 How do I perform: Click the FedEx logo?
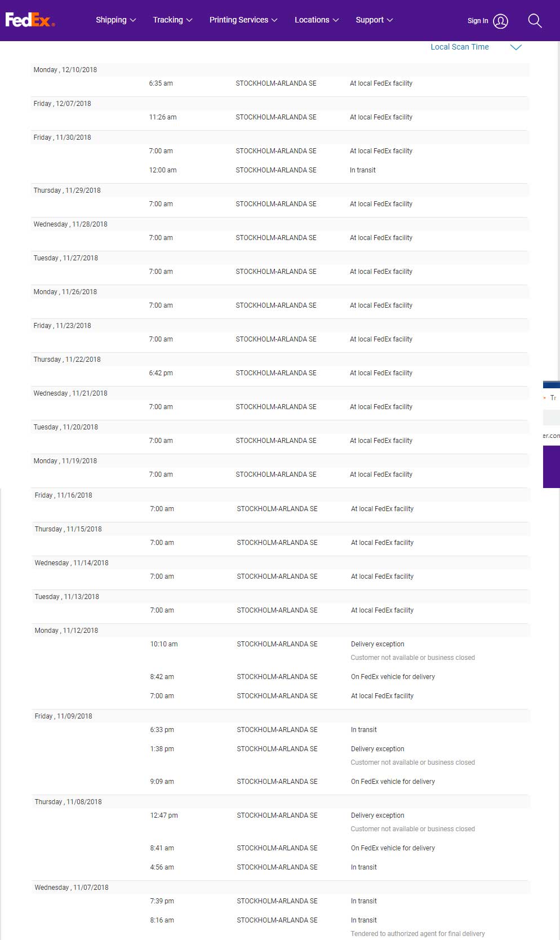[x=30, y=20]
